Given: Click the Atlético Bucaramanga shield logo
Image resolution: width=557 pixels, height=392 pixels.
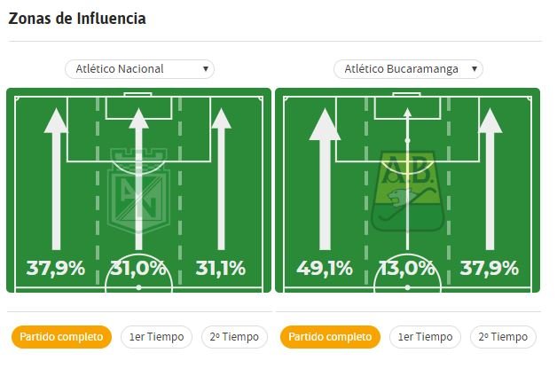Looking at the screenshot, I should [x=407, y=190].
